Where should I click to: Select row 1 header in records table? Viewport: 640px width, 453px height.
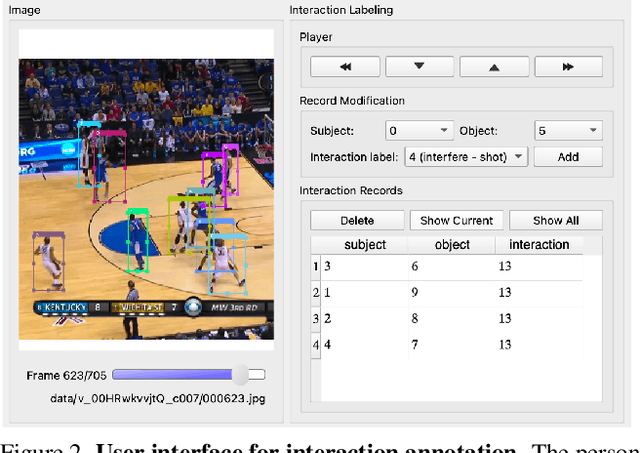(x=316, y=267)
